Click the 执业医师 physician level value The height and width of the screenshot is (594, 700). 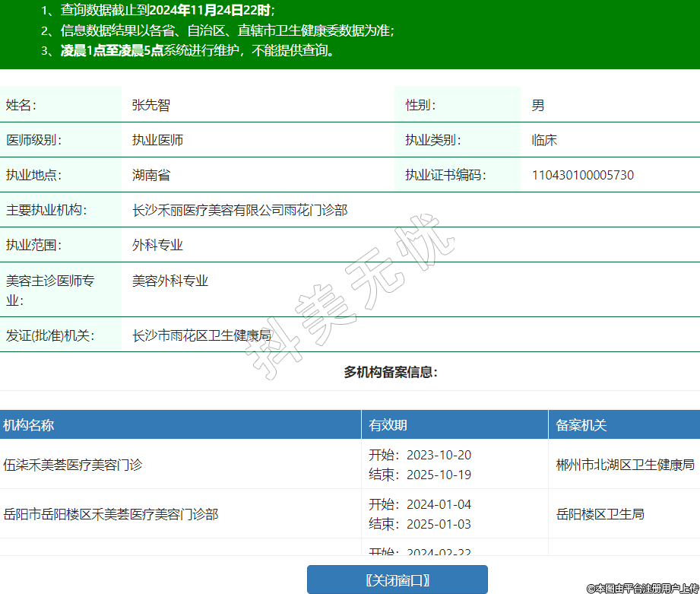(x=157, y=140)
